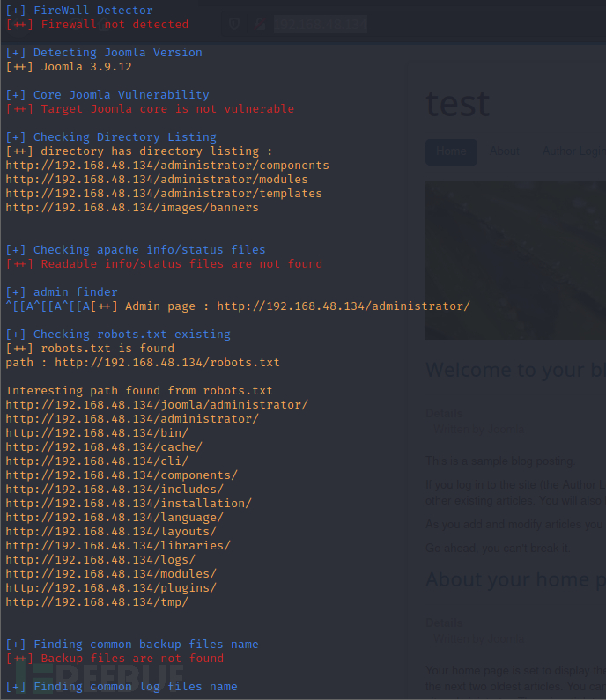Click the first 'Written by Joomla' text under Welcome
The image size is (606, 700).
479,430
